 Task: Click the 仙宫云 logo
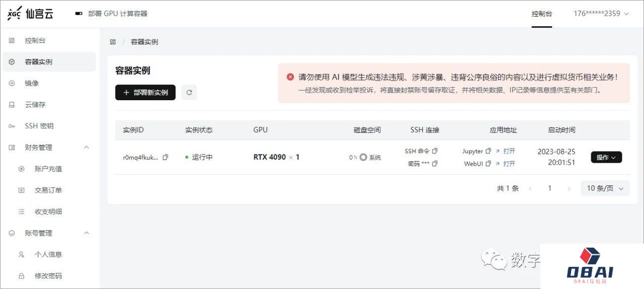(x=30, y=14)
